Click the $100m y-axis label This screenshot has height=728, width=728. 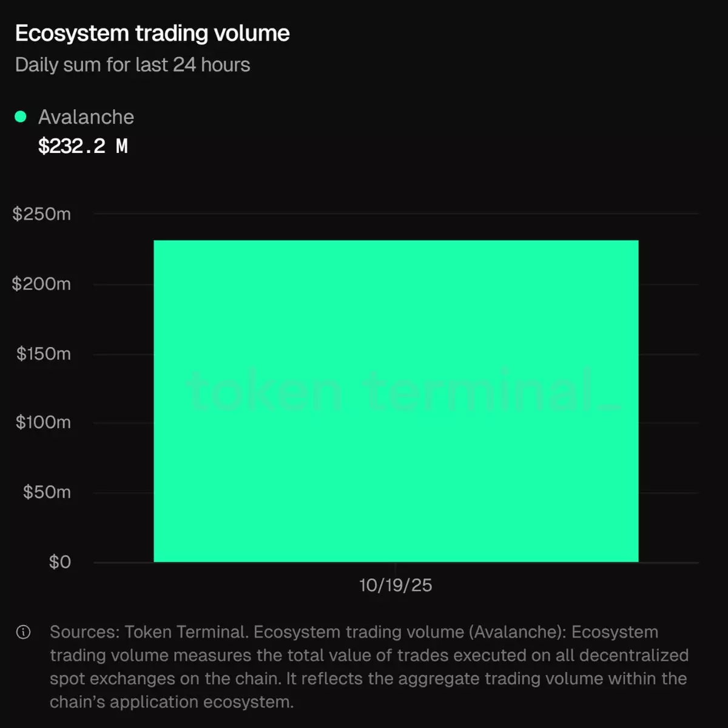[44, 422]
